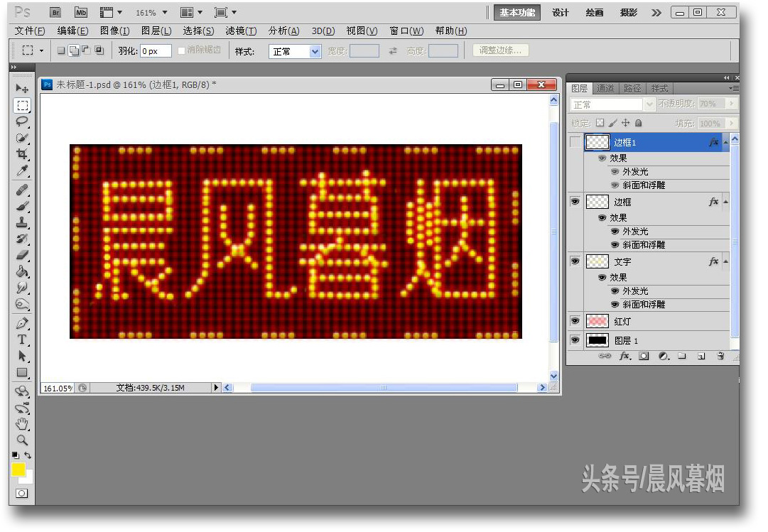
Task: Open the 滤镜 menu
Action: (x=240, y=31)
